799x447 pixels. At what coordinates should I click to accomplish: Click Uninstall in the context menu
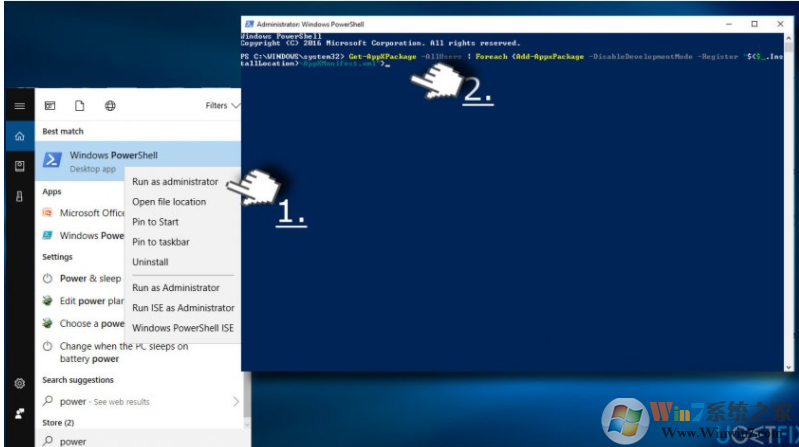click(x=150, y=262)
